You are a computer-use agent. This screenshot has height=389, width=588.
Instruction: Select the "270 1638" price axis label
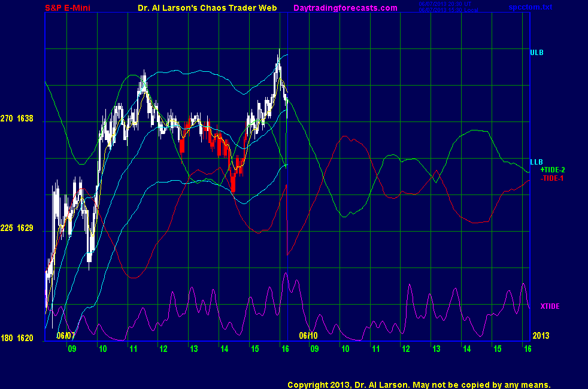pos(17,119)
